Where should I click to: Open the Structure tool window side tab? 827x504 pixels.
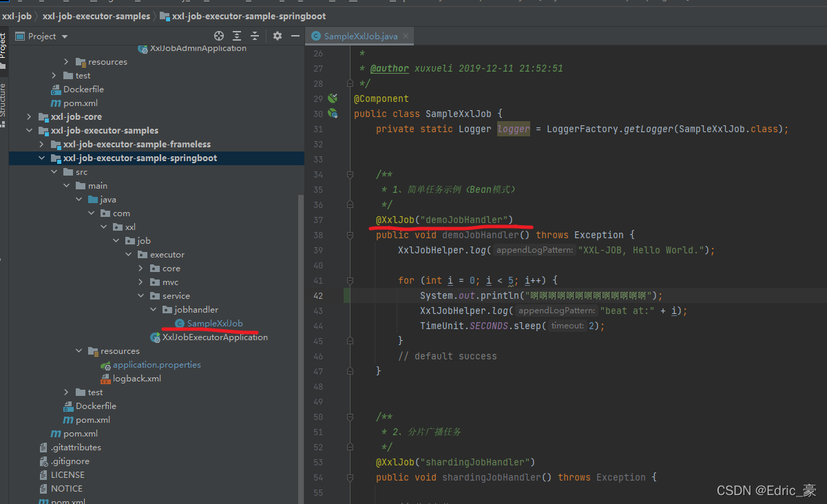point(3,105)
